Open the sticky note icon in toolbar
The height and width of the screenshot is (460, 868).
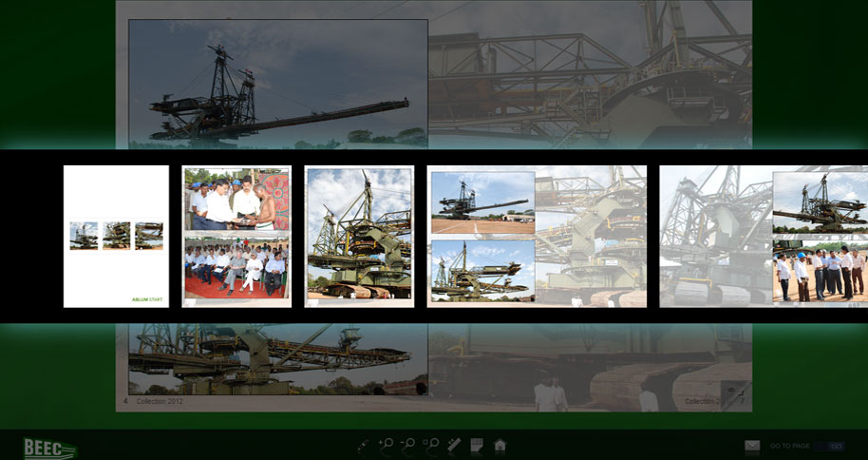477,445
